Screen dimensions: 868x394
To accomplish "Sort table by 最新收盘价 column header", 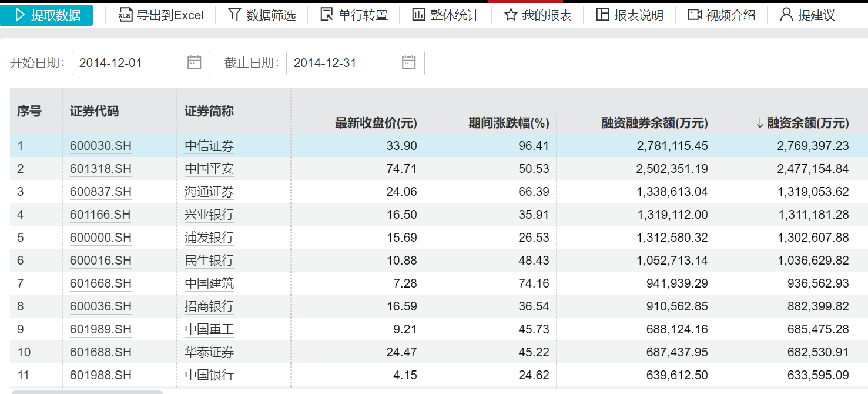I will tap(374, 123).
